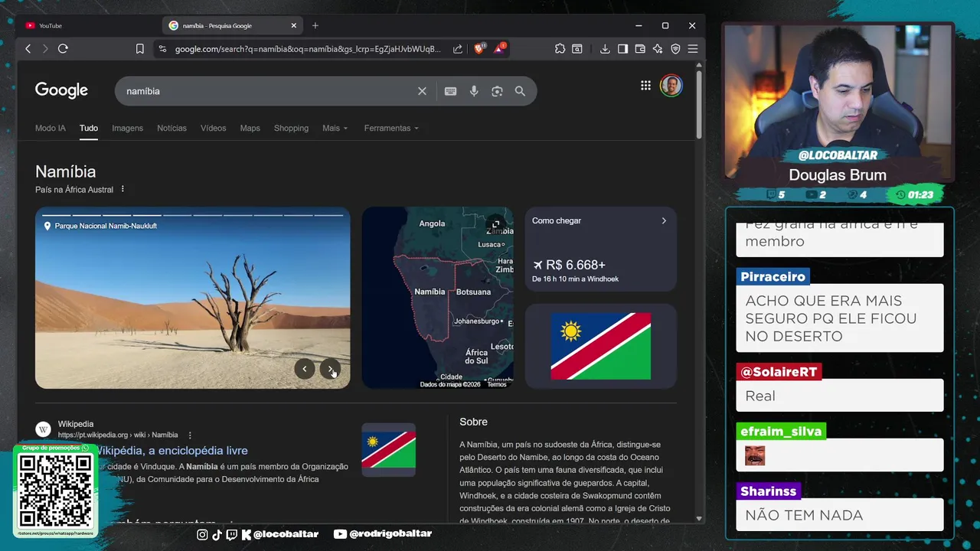Click the Namíbia knowledge panel title

(x=65, y=171)
